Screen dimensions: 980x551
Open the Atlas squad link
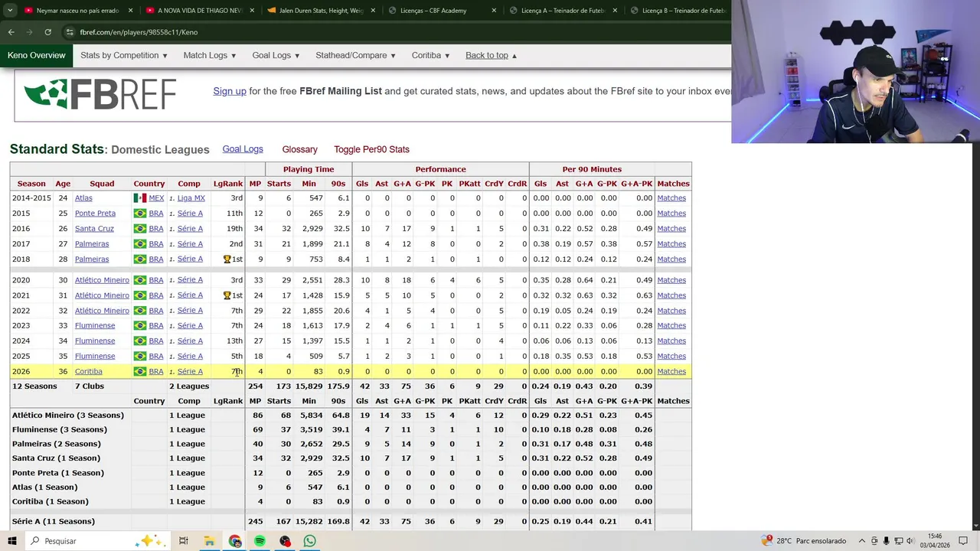83,198
